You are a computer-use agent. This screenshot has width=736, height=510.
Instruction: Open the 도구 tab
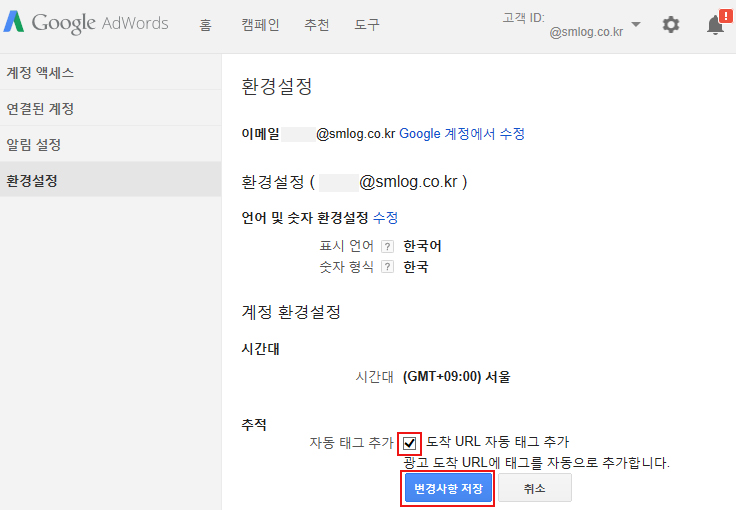click(x=367, y=24)
